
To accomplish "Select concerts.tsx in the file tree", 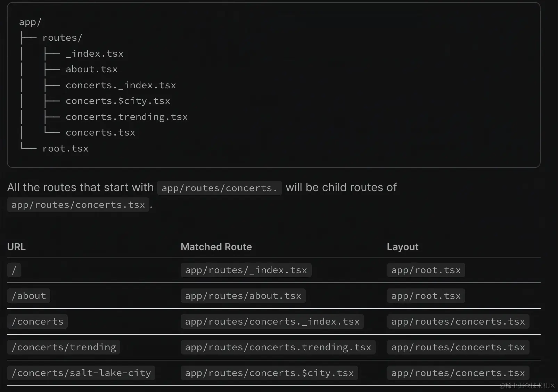I will [100, 132].
